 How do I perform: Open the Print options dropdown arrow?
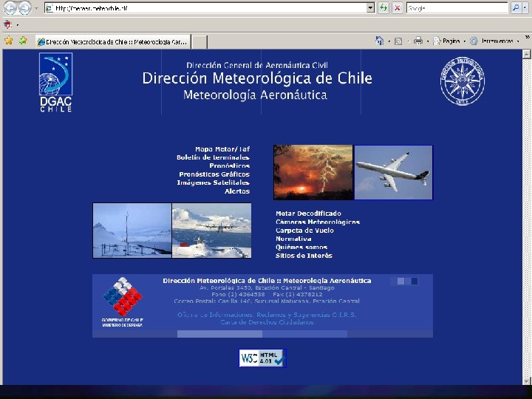pyautogui.click(x=428, y=41)
